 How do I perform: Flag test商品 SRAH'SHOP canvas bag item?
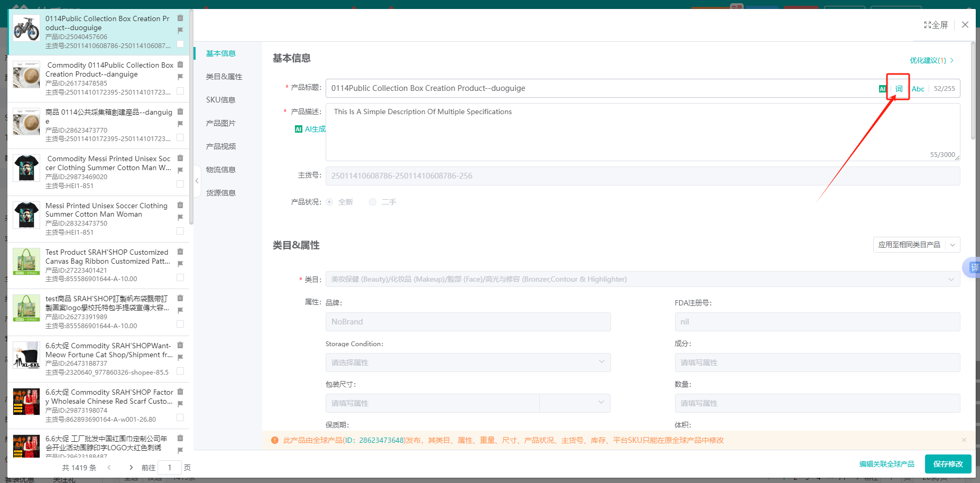180,310
